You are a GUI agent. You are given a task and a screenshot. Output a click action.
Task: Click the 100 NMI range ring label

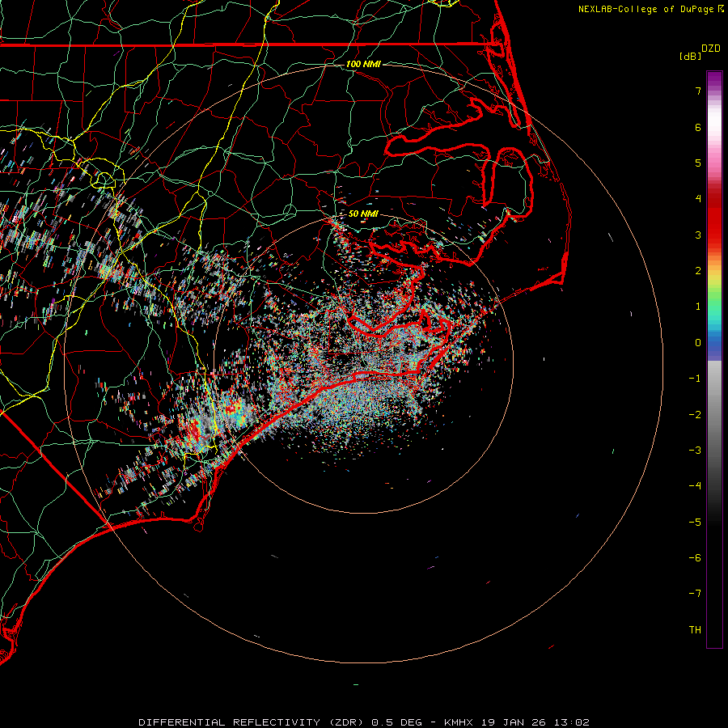click(363, 64)
